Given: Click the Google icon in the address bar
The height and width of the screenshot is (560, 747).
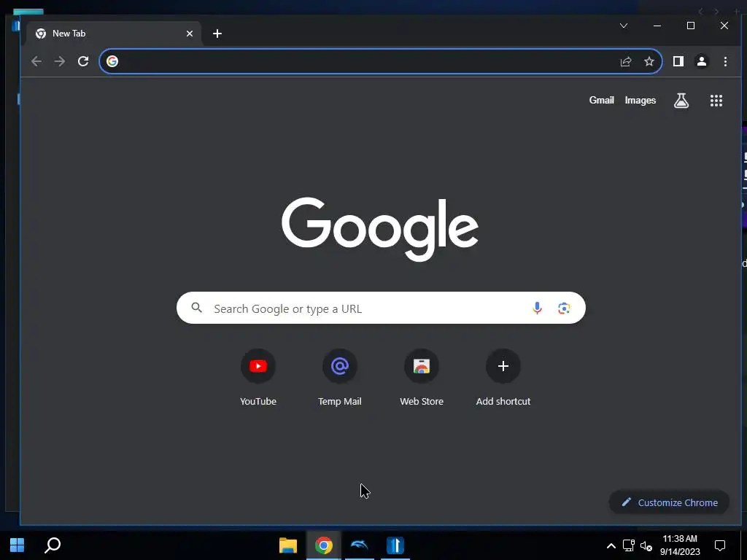Looking at the screenshot, I should [112, 61].
